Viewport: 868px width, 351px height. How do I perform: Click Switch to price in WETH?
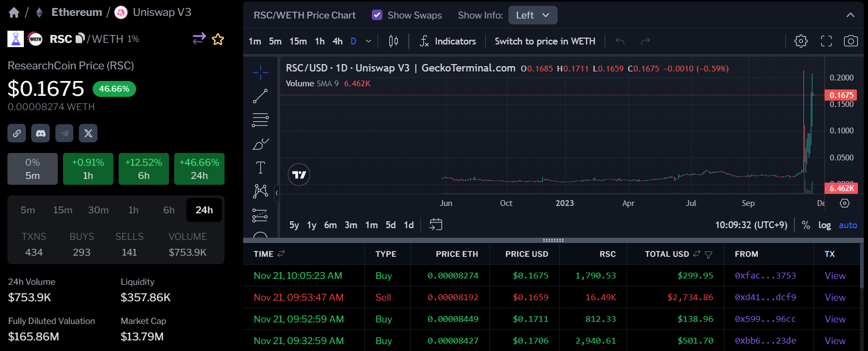click(x=545, y=41)
